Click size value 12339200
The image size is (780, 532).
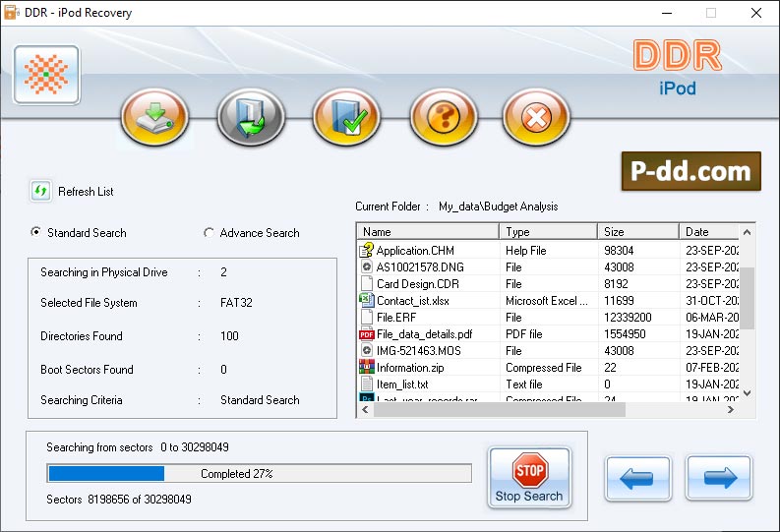coord(628,318)
